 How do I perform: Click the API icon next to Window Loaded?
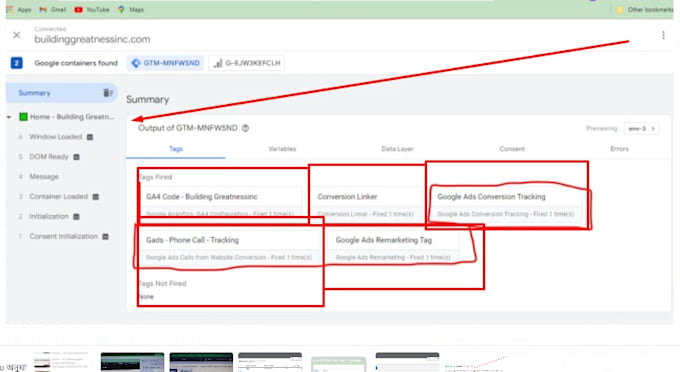[90, 137]
